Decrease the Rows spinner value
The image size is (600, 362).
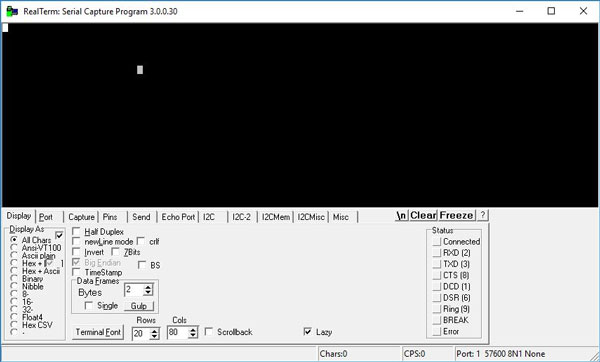coord(154,336)
